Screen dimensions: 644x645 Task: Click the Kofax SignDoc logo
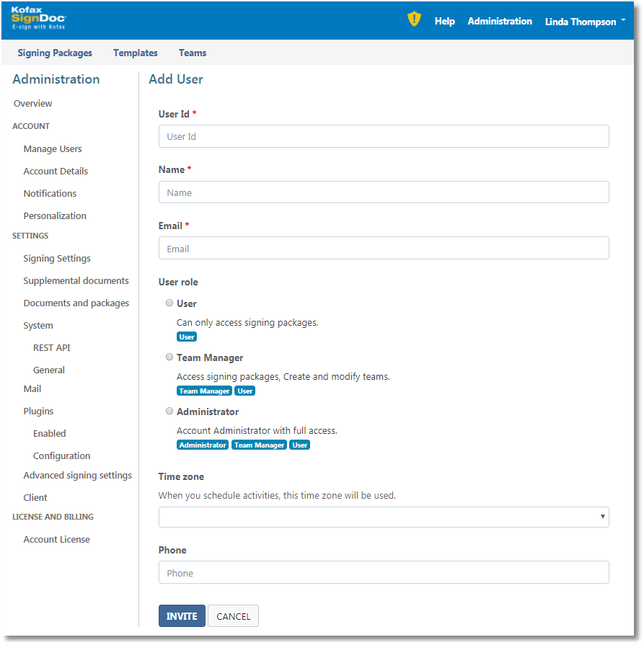39,20
